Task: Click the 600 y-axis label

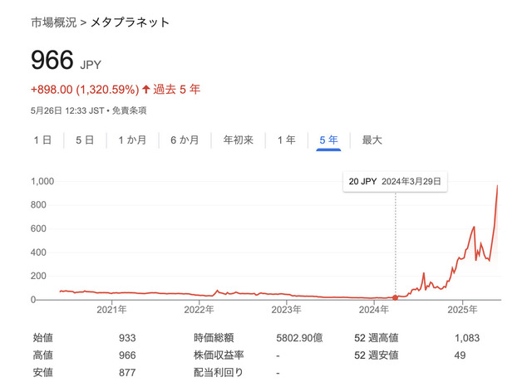Action: coord(38,228)
